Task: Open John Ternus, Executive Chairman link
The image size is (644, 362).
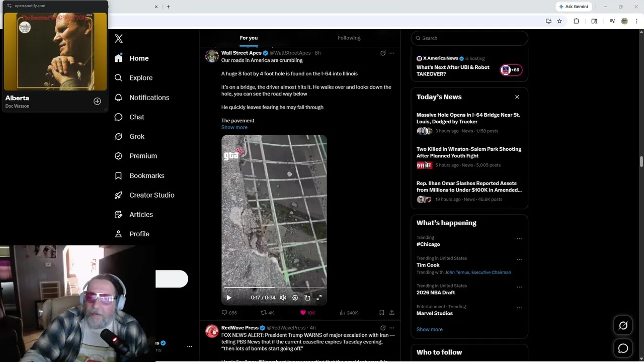Action: point(478,273)
